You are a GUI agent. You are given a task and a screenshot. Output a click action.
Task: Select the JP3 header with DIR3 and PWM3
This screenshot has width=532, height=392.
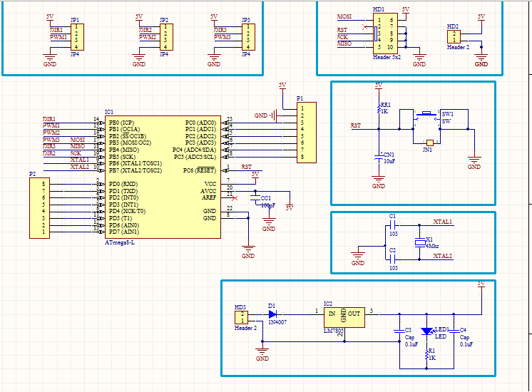point(247,37)
